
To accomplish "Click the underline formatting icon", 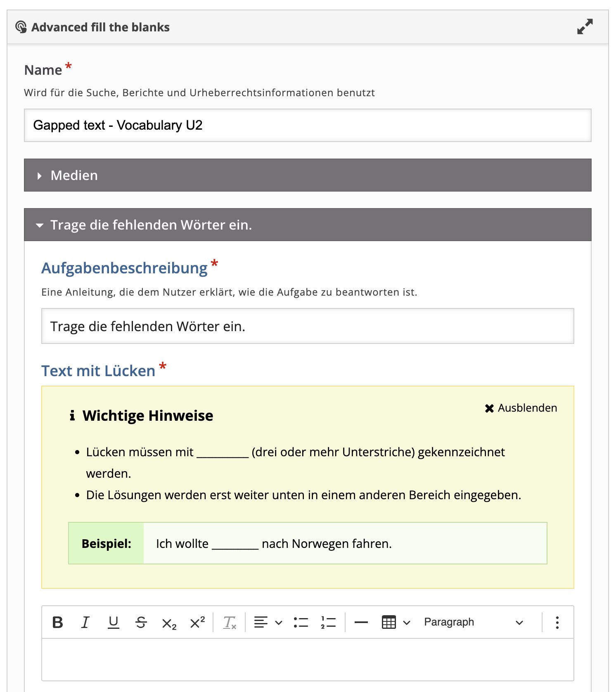I will click(x=113, y=622).
